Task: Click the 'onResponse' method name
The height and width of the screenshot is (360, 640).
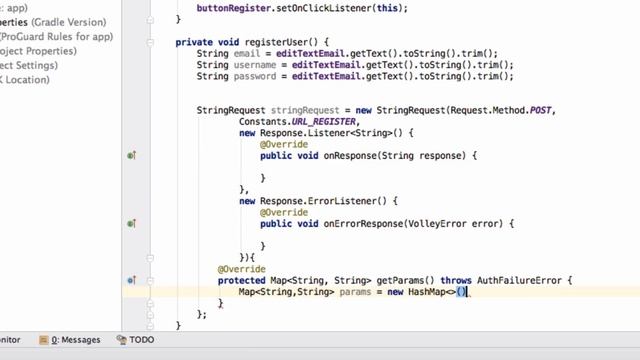Action: [350, 156]
